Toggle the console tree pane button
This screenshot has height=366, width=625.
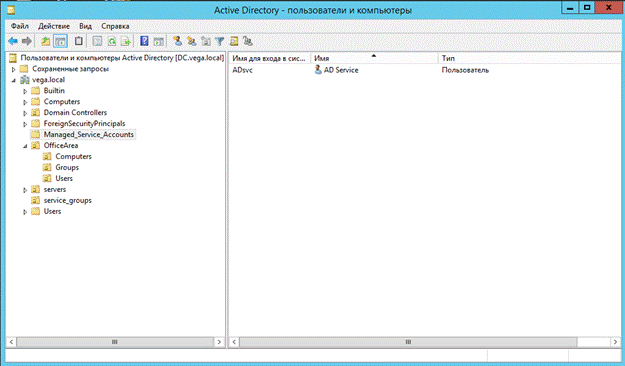pos(60,41)
